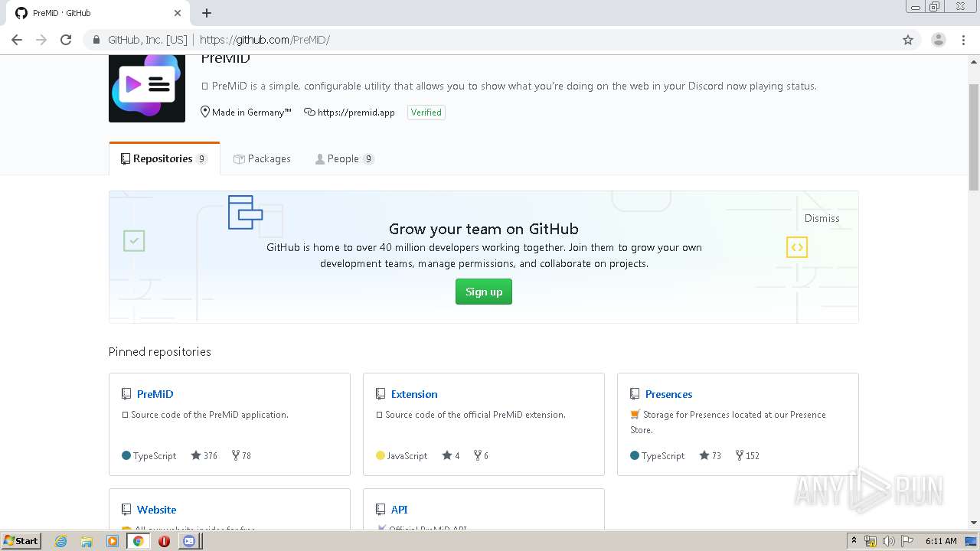This screenshot has height=551, width=980.
Task: Select the Repositories tab
Action: click(x=164, y=159)
